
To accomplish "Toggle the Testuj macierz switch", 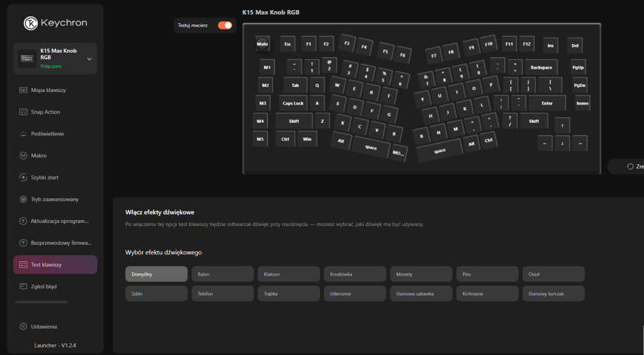I will point(225,25).
